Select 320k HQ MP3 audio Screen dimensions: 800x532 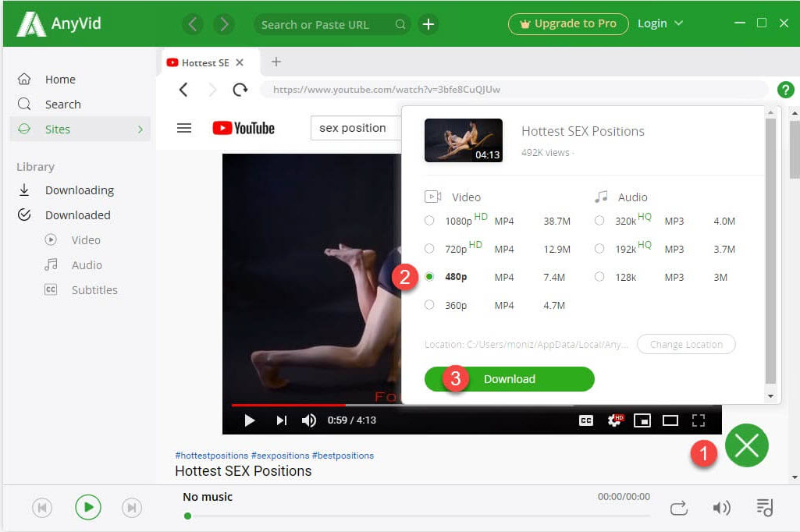pos(599,220)
